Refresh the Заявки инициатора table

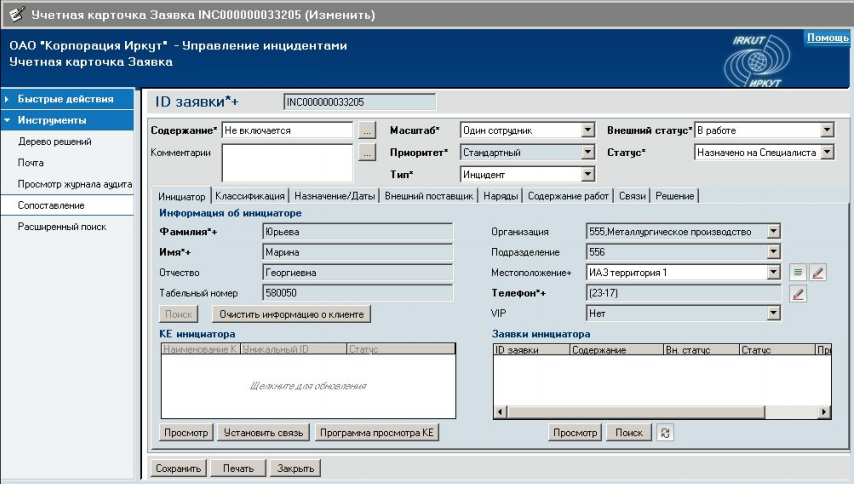tap(665, 433)
